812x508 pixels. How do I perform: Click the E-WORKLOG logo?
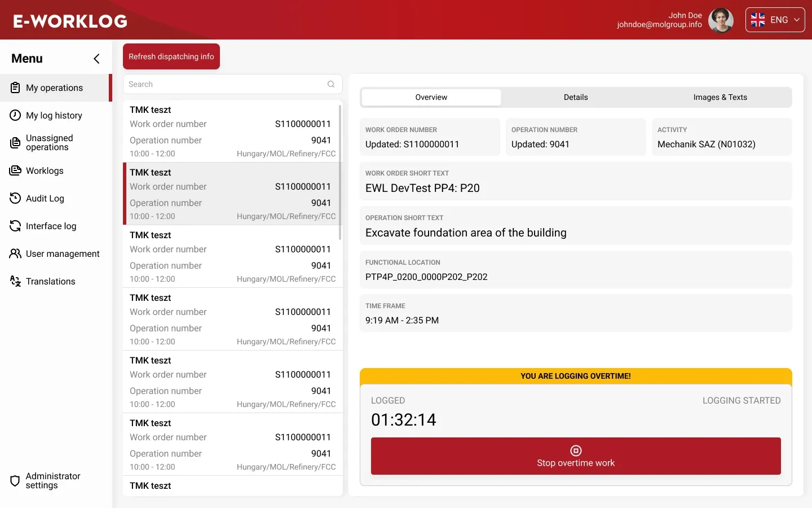70,21
